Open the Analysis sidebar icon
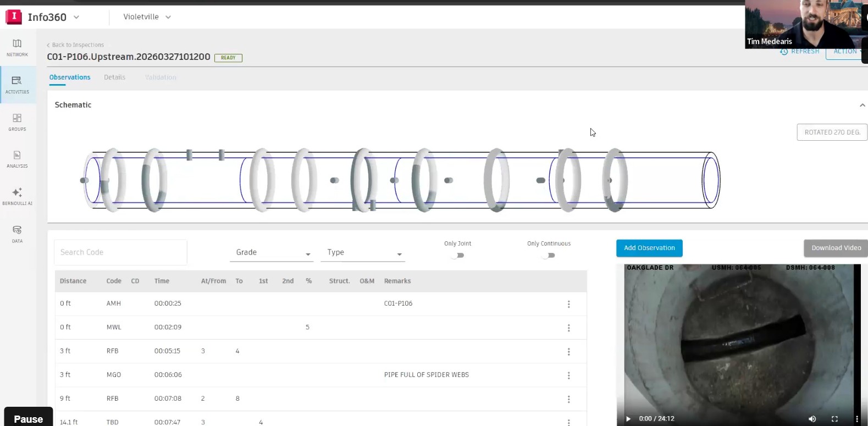This screenshot has height=426, width=868. click(17, 159)
